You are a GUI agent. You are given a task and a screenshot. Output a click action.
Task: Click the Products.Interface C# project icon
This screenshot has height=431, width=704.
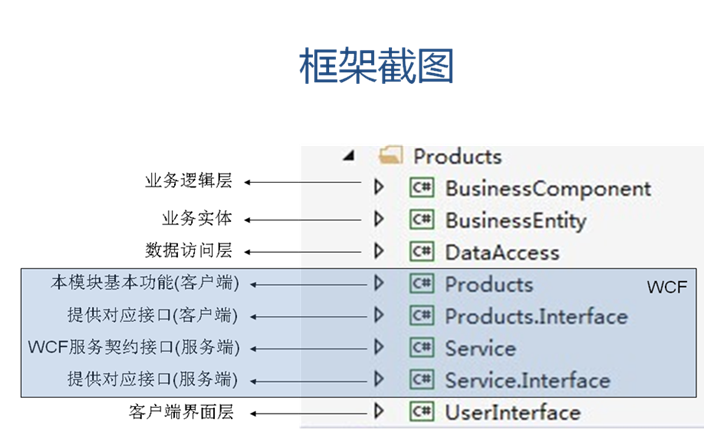(x=422, y=316)
